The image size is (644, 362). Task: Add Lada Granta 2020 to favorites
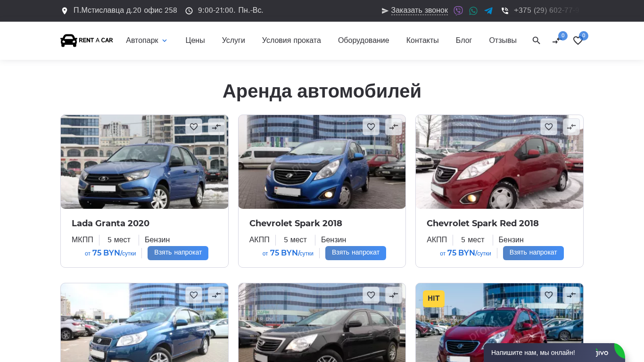pyautogui.click(x=194, y=127)
